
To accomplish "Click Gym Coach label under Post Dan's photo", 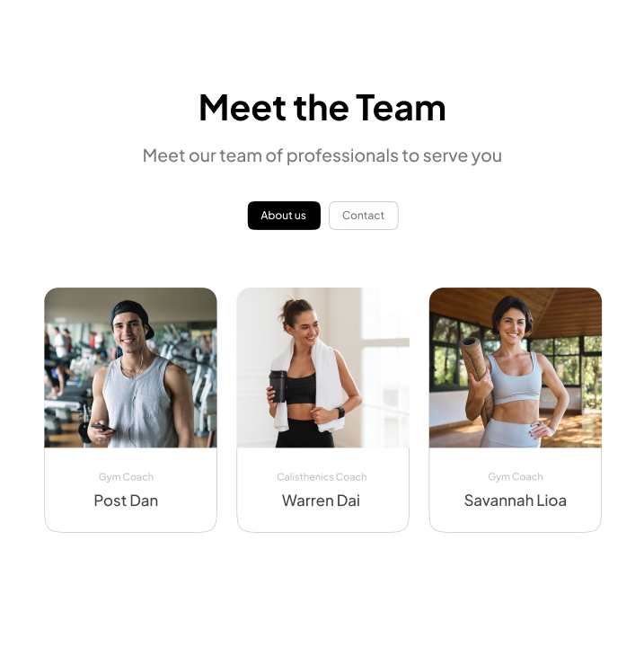I will pos(126,477).
